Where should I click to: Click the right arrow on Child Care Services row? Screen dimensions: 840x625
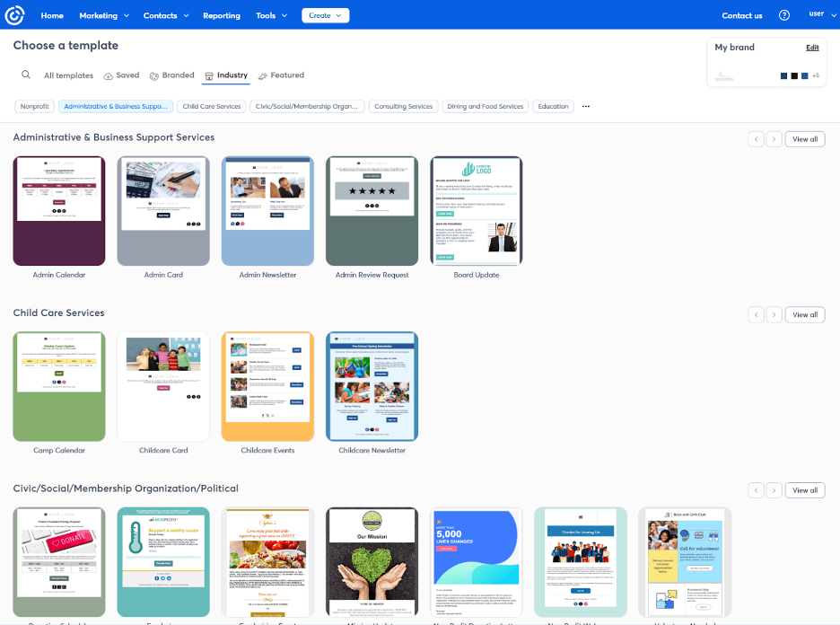(x=774, y=314)
